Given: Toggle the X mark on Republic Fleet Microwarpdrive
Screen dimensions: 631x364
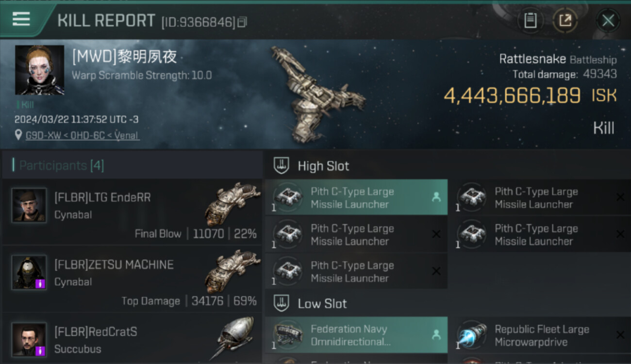Looking at the screenshot, I should (620, 335).
